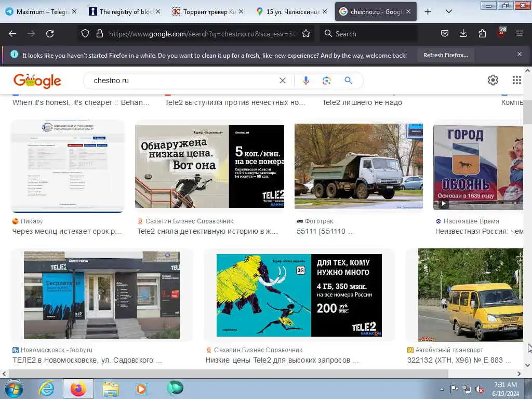The height and width of the screenshot is (399, 532).
Task: Dismiss the Refresh Firefox notification bar
Action: (519, 54)
